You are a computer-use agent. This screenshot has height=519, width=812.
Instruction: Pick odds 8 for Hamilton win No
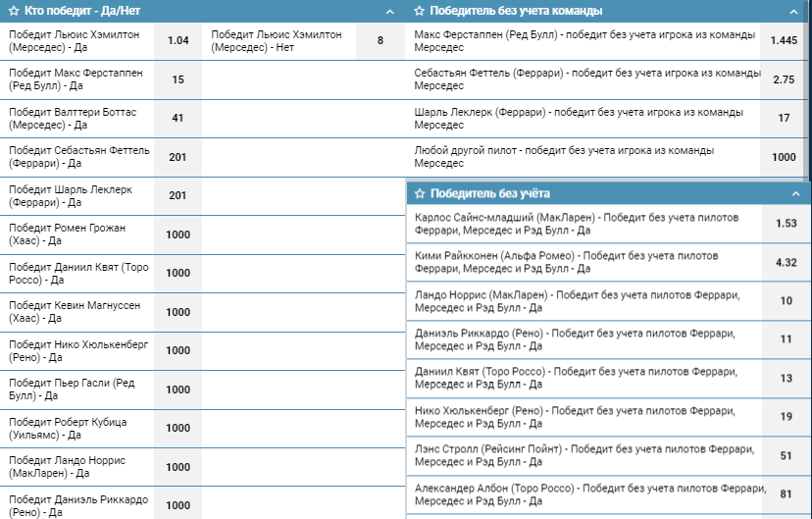click(x=381, y=41)
